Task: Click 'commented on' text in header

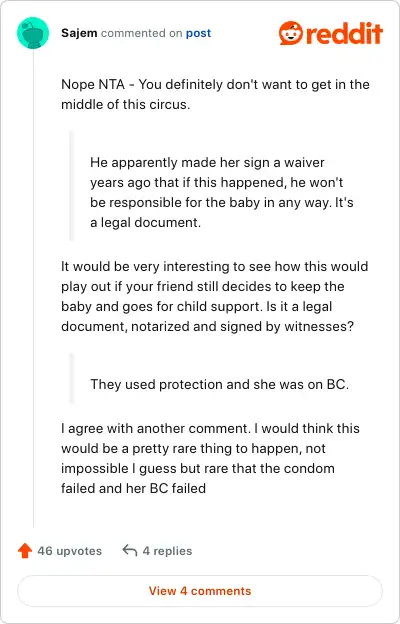Action: coord(141,33)
